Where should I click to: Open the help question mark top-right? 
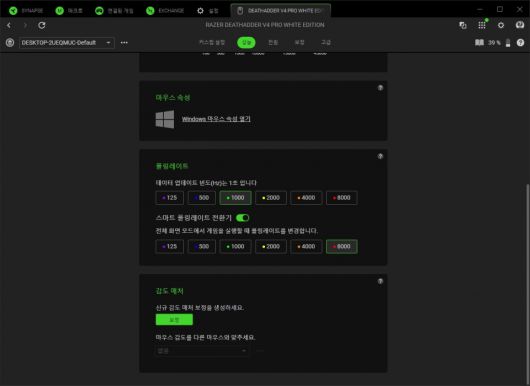point(520,43)
